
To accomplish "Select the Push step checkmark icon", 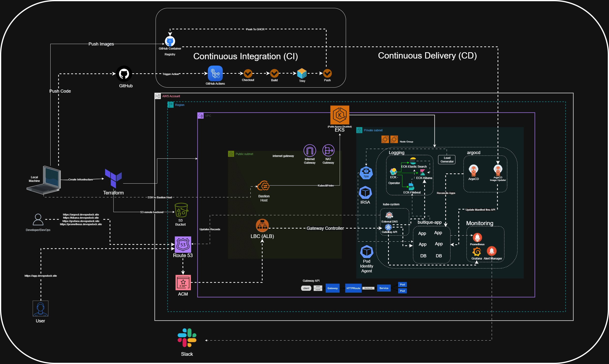I will [327, 73].
